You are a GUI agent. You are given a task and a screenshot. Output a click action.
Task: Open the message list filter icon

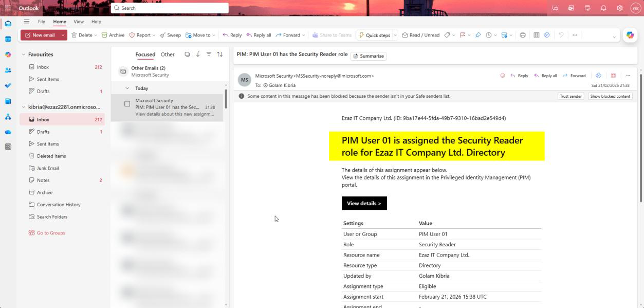point(209,54)
